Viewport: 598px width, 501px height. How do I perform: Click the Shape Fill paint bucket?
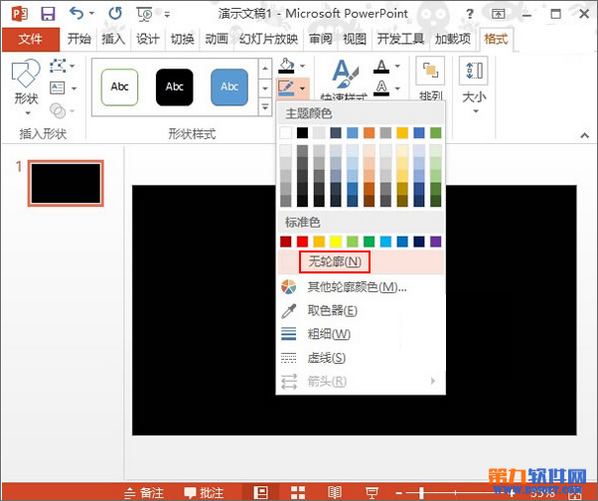(x=286, y=66)
